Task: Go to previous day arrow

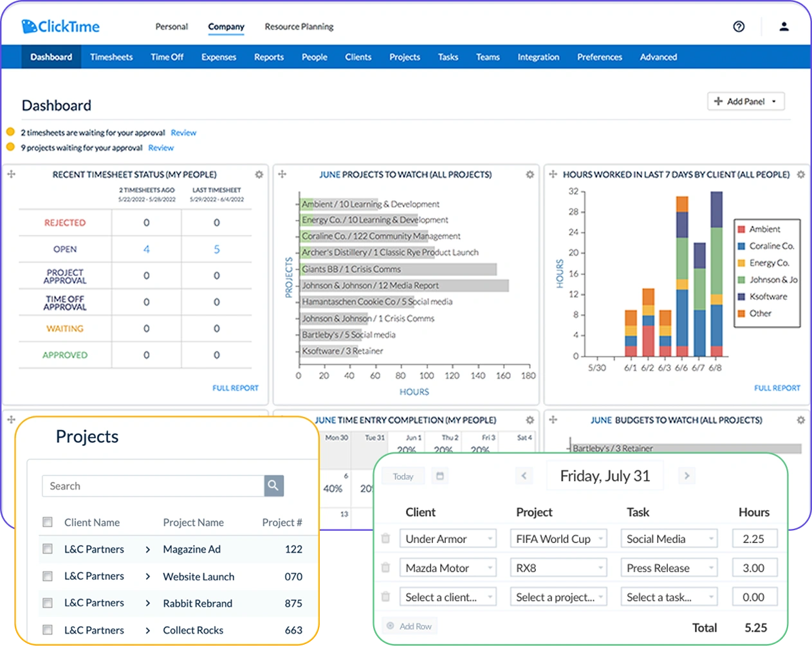Action: pos(524,476)
